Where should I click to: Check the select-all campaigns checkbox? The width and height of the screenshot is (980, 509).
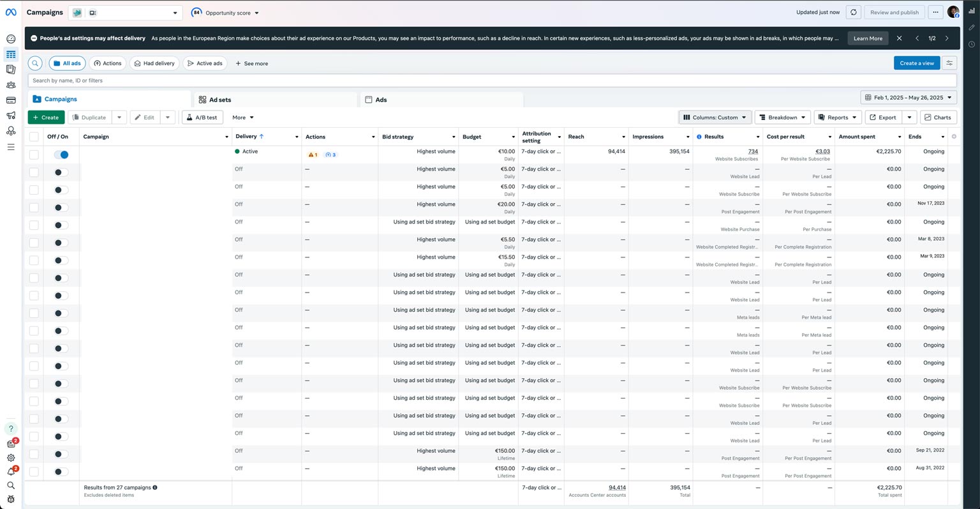point(34,137)
